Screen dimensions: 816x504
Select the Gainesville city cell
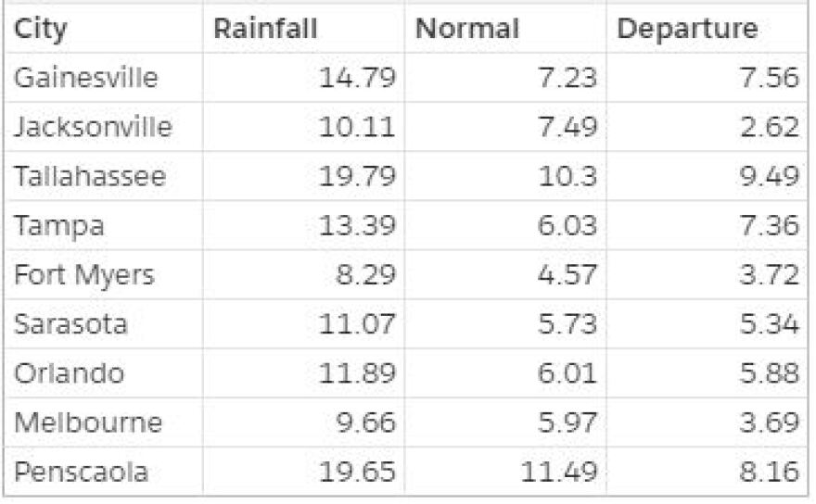tap(104, 78)
